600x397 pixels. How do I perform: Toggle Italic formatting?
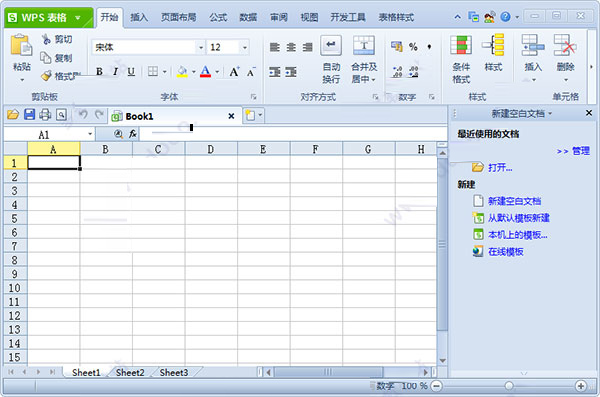click(x=115, y=72)
